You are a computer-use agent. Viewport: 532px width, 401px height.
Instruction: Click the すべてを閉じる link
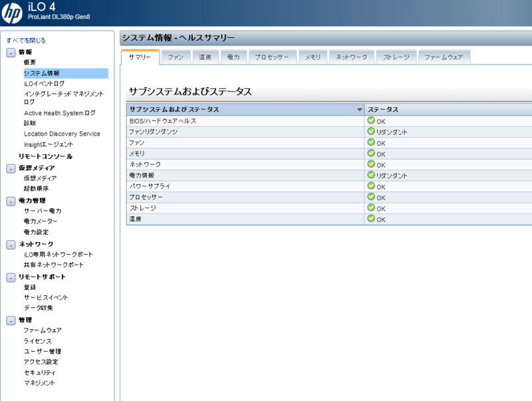25,39
